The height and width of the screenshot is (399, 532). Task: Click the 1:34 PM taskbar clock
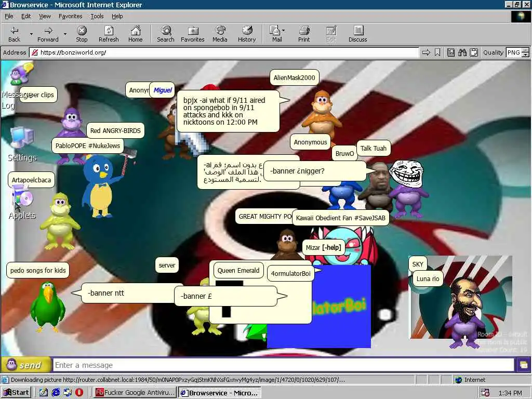point(510,393)
